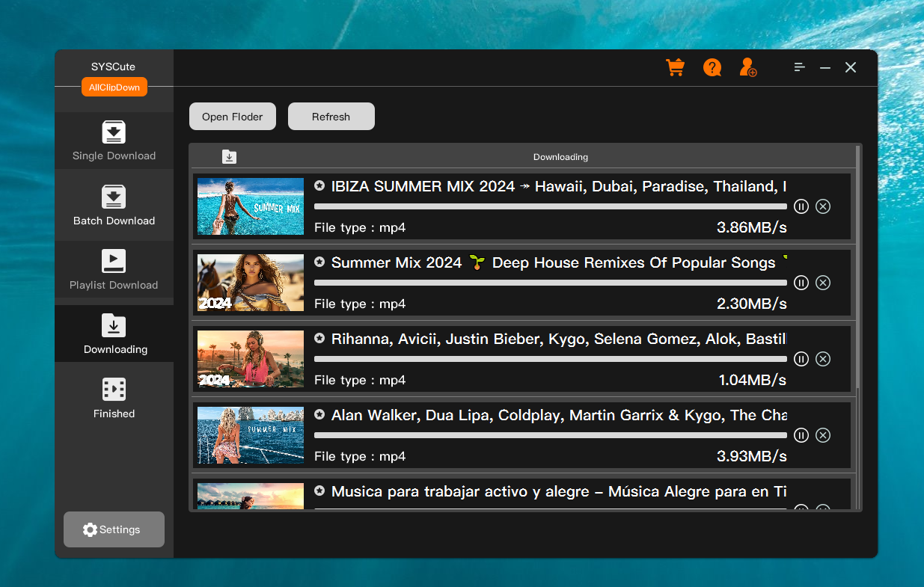Pause the IBIZA SUMMER MIX 2024 download

point(801,206)
